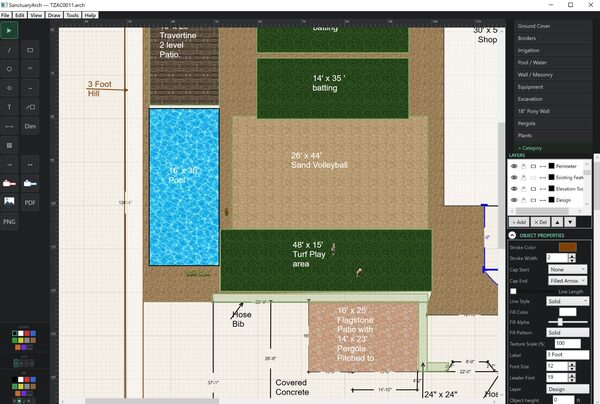Viewport: 600px width, 404px height.
Task: Open the View menu
Action: point(36,15)
